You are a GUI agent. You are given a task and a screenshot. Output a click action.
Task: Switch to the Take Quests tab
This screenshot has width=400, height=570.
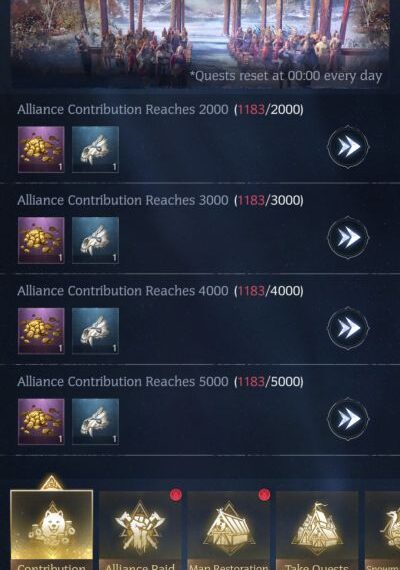[317, 530]
